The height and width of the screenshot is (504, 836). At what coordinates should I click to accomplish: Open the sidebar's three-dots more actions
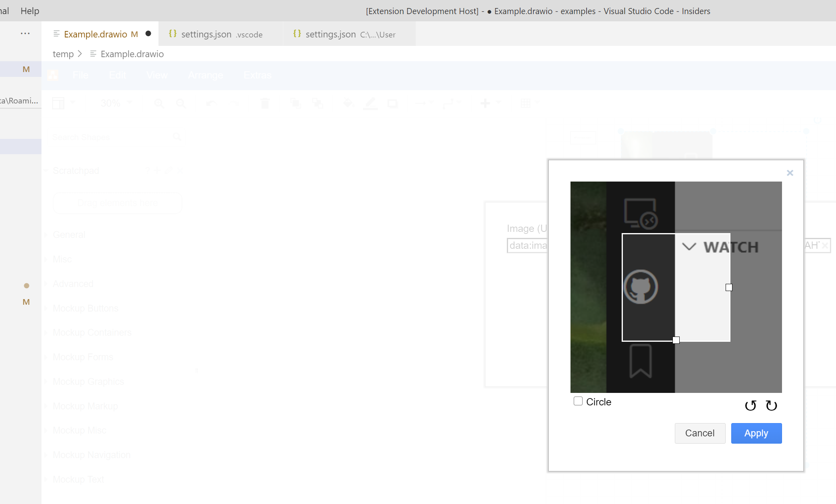click(x=25, y=34)
